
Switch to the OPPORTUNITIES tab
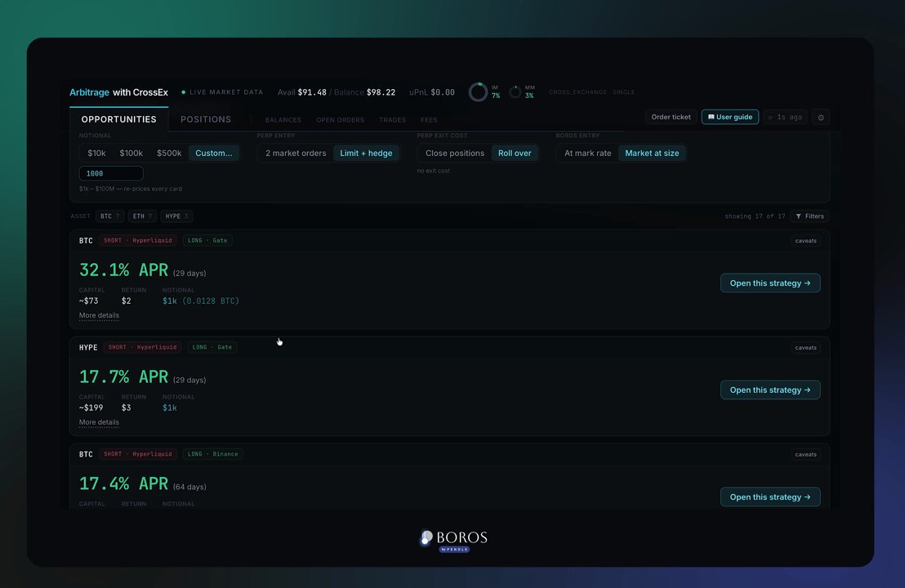click(119, 119)
